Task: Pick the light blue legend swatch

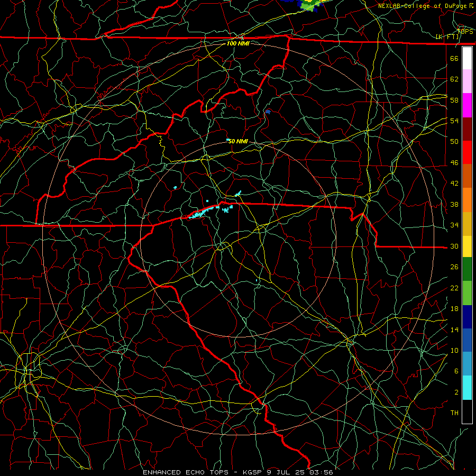Action: click(x=467, y=364)
